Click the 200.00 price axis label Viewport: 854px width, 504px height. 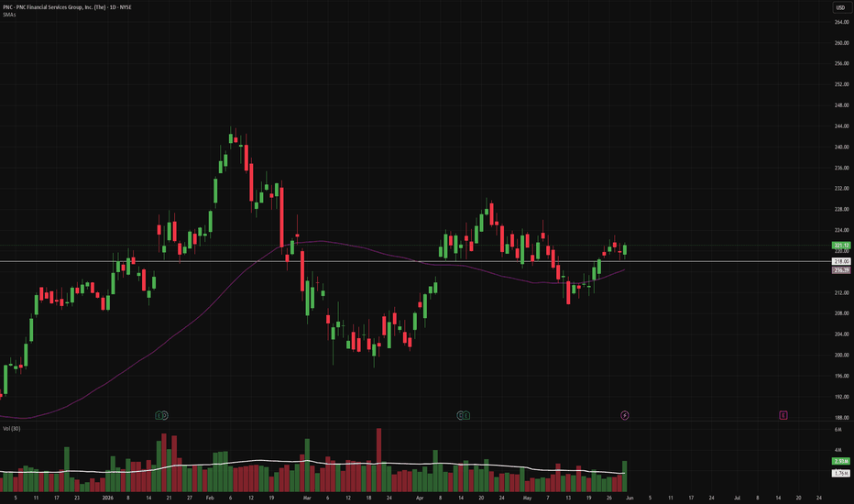[841, 356]
